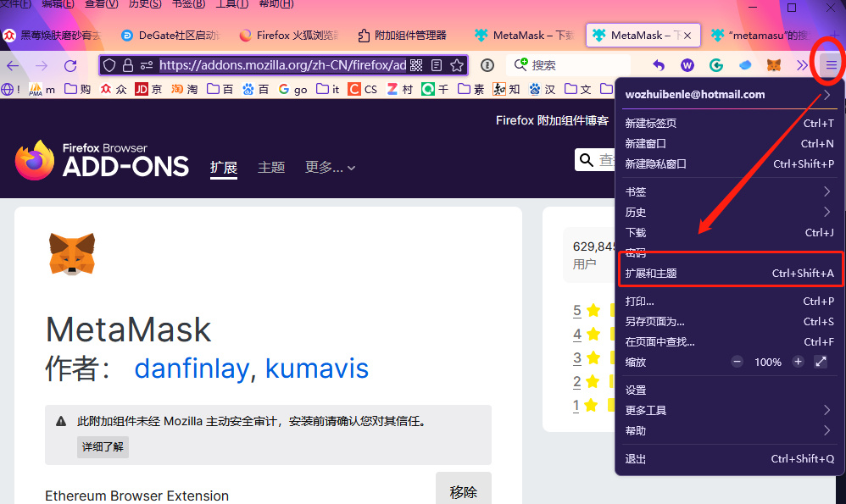Open the 主题 themes link
The width and height of the screenshot is (846, 504).
point(271,168)
